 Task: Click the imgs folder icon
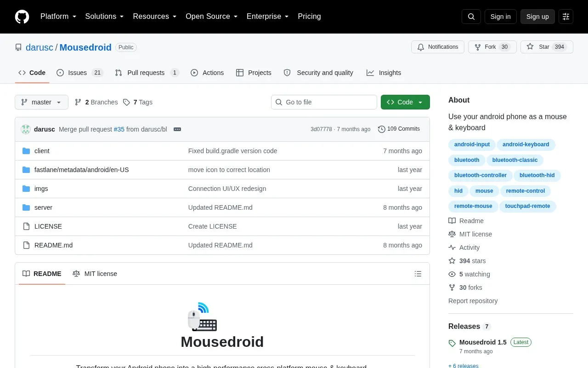coord(26,189)
